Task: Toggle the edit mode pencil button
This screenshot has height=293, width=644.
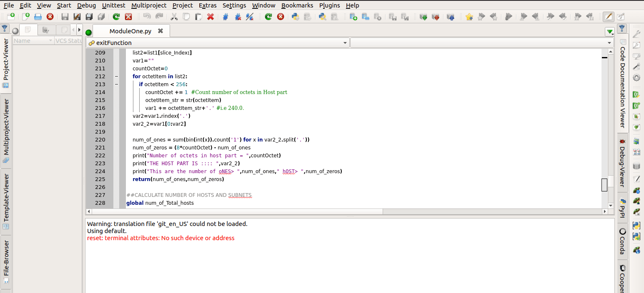Action: pos(608,17)
